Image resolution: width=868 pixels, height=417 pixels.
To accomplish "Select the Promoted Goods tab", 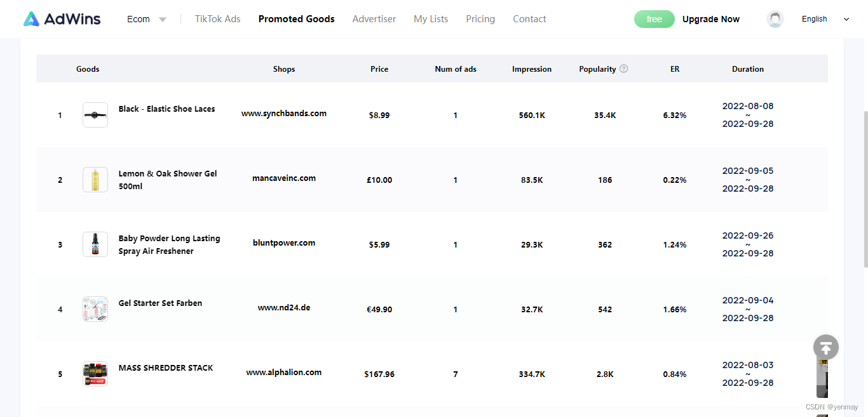I will (x=296, y=19).
